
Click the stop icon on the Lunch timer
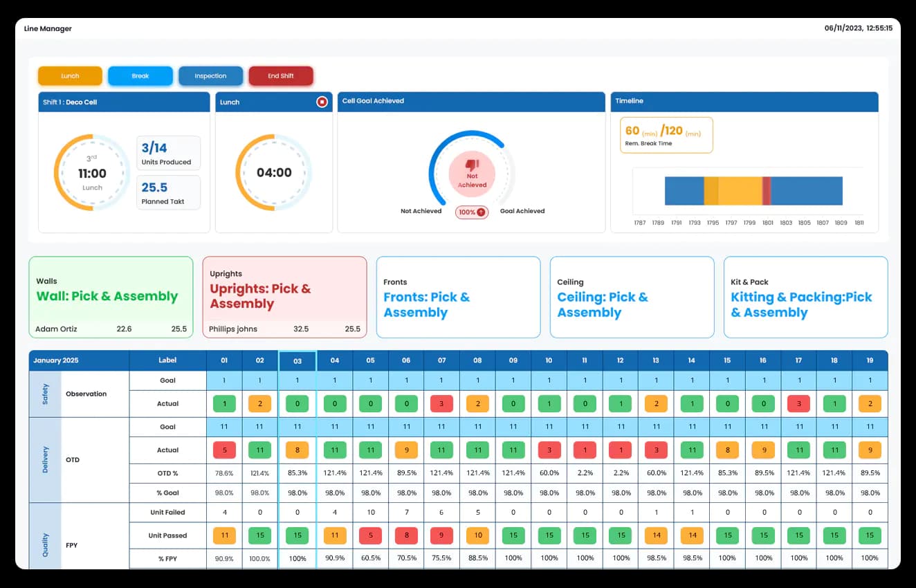[321, 102]
